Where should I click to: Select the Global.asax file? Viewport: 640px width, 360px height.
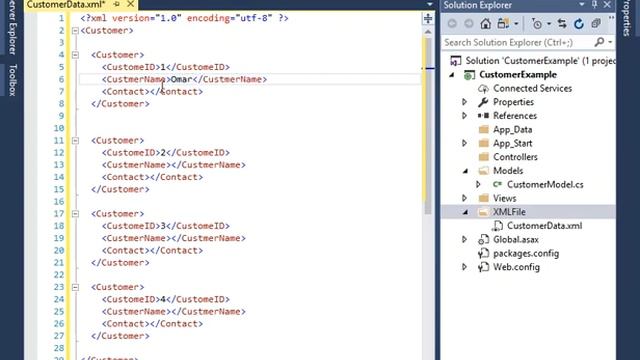tap(516, 240)
